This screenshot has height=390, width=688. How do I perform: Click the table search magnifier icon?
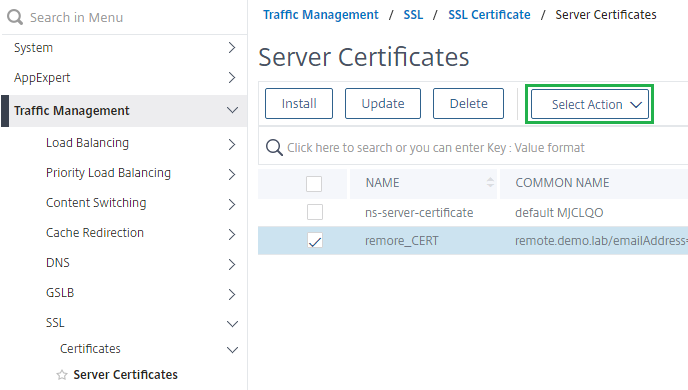pos(274,148)
